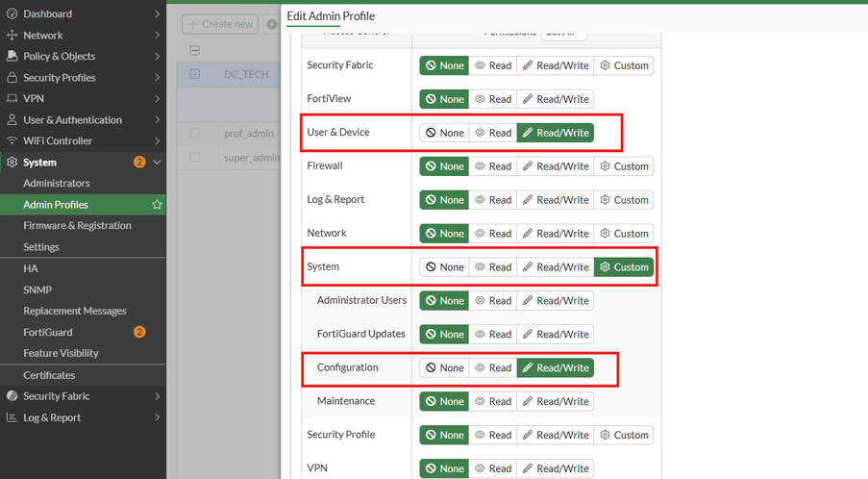Click the Dashboard gauge icon in sidebar

12,14
